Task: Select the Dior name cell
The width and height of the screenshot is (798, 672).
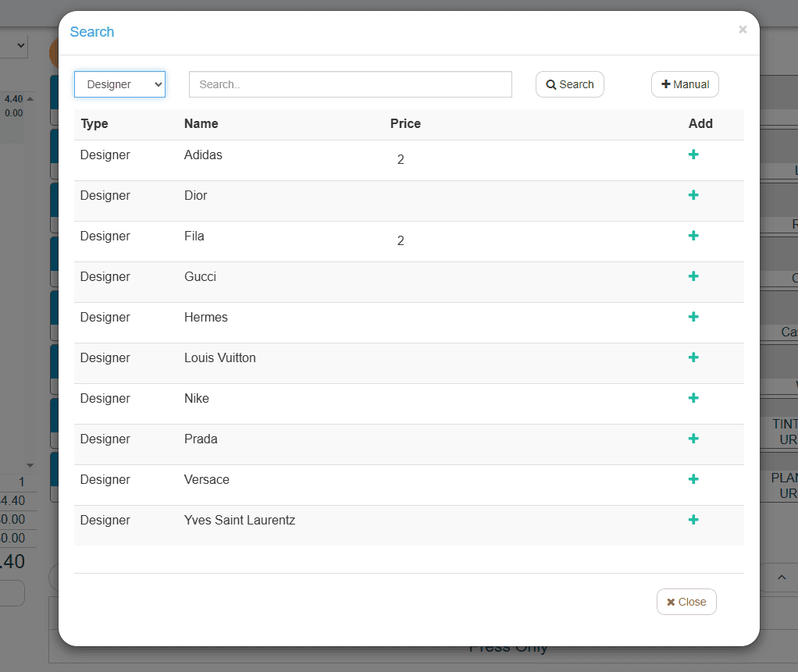Action: click(195, 195)
